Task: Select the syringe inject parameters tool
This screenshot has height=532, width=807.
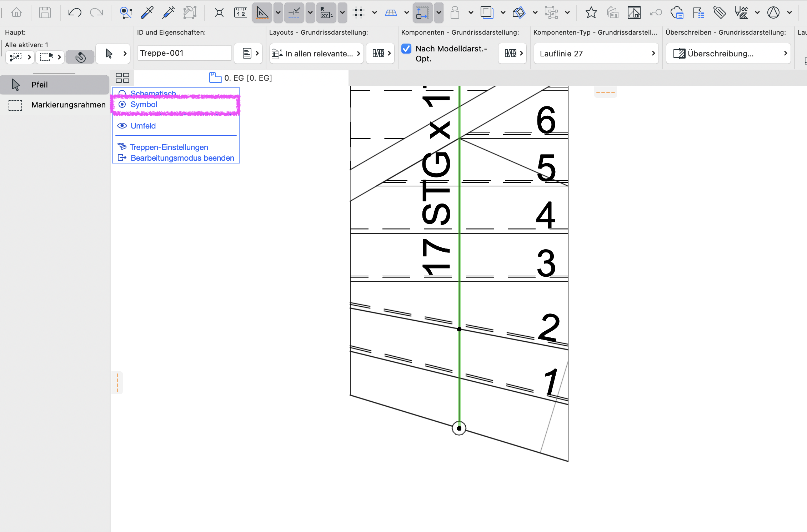Action: click(x=168, y=13)
